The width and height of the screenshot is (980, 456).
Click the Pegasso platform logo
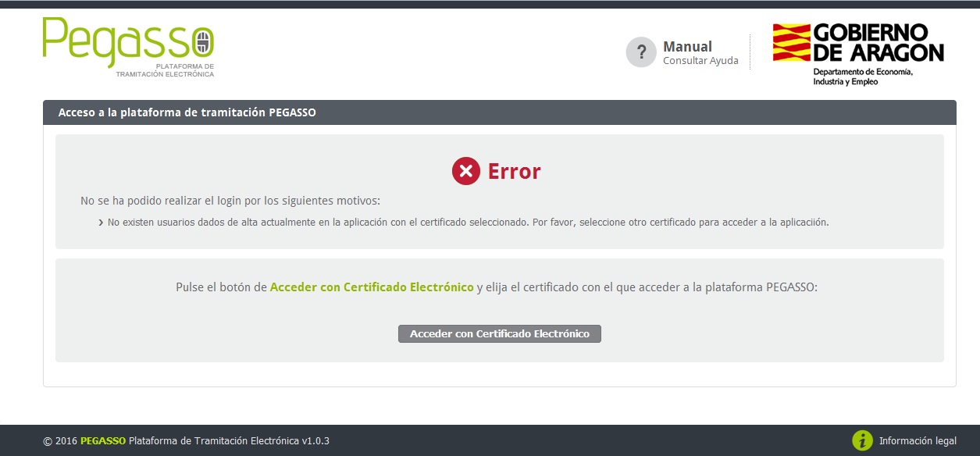click(128, 47)
